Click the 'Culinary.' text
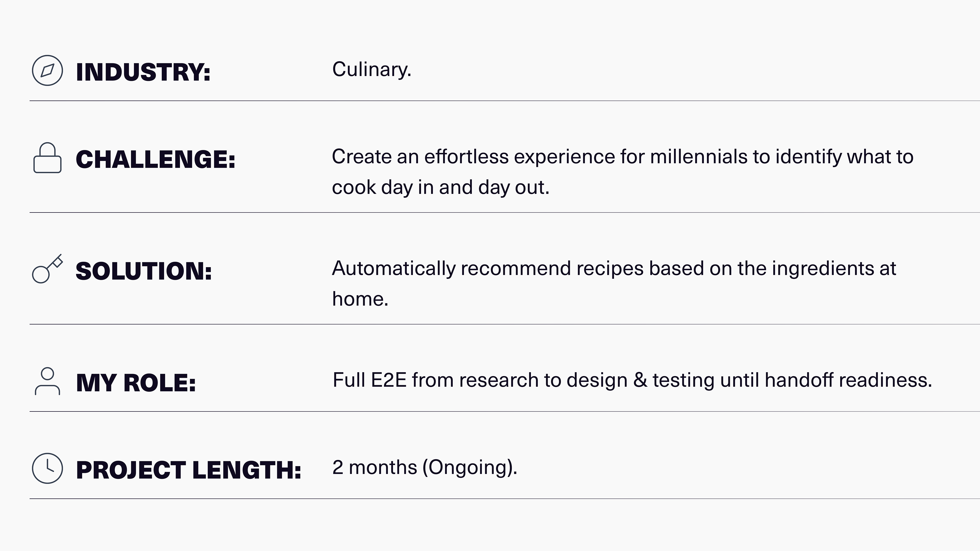Screen dimensions: 980x551 tap(372, 70)
